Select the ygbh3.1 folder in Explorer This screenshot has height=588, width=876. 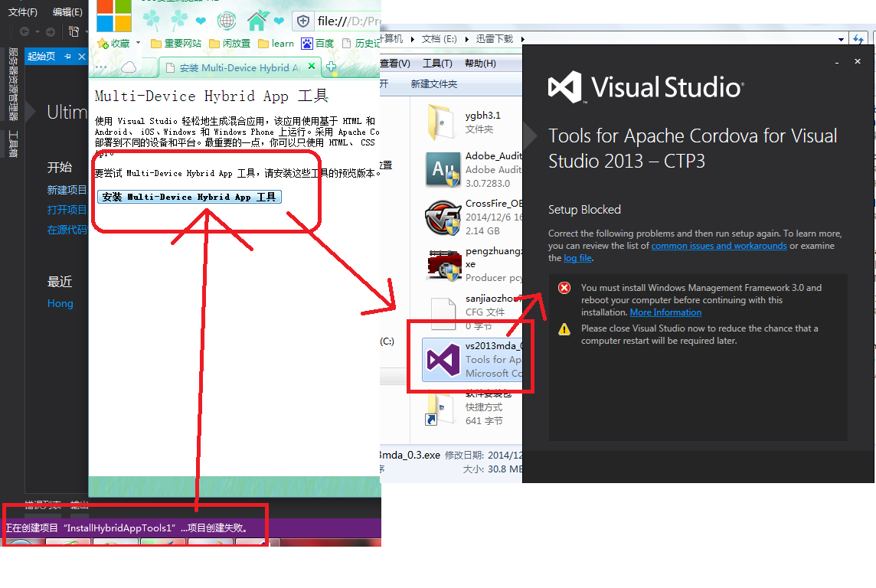[472, 122]
